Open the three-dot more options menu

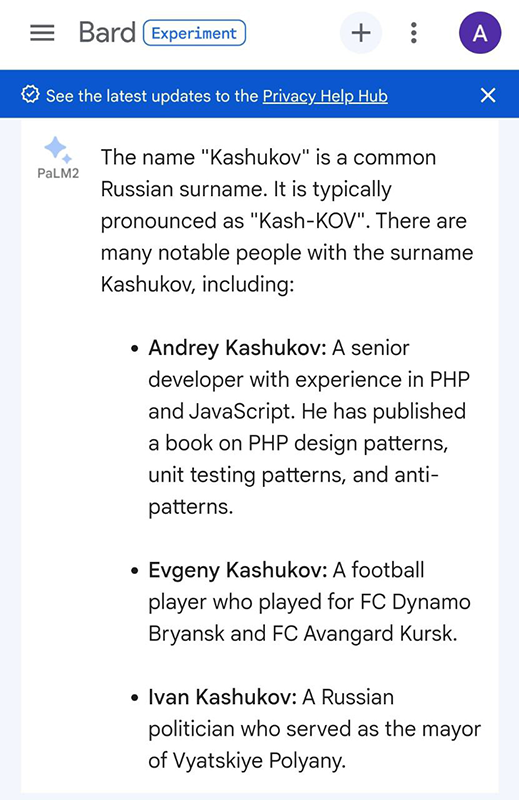414,33
